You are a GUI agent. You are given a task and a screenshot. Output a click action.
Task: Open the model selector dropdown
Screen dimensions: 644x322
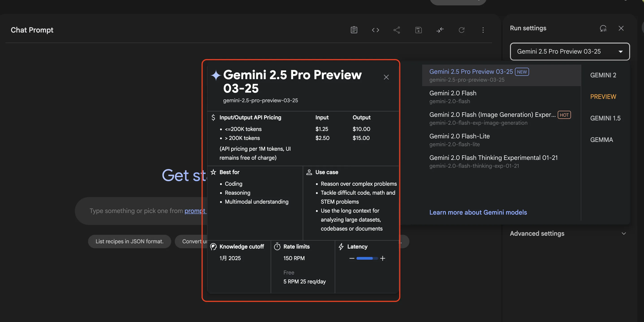tap(570, 52)
